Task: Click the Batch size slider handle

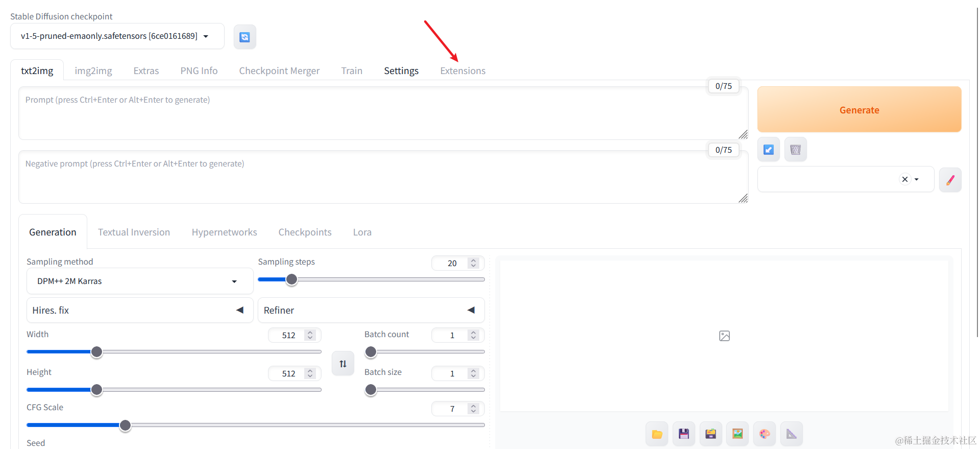Action: click(371, 390)
